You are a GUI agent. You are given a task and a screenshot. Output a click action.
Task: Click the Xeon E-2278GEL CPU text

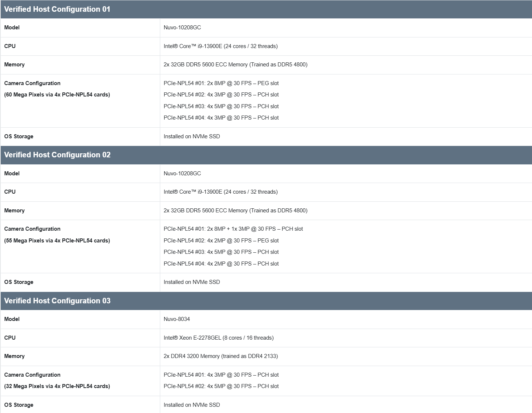click(219, 338)
